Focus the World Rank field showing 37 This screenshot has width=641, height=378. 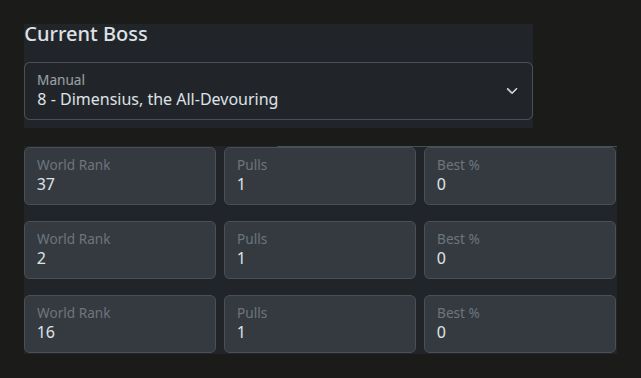coord(120,176)
